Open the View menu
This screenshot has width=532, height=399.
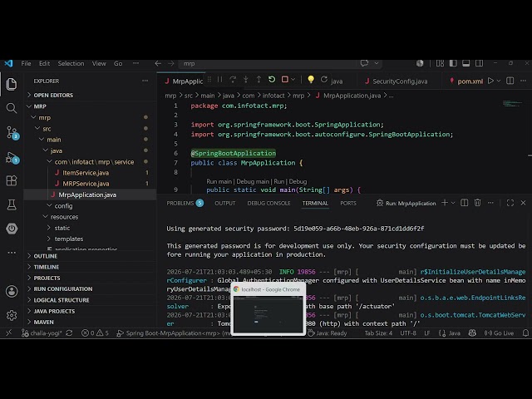(x=99, y=63)
